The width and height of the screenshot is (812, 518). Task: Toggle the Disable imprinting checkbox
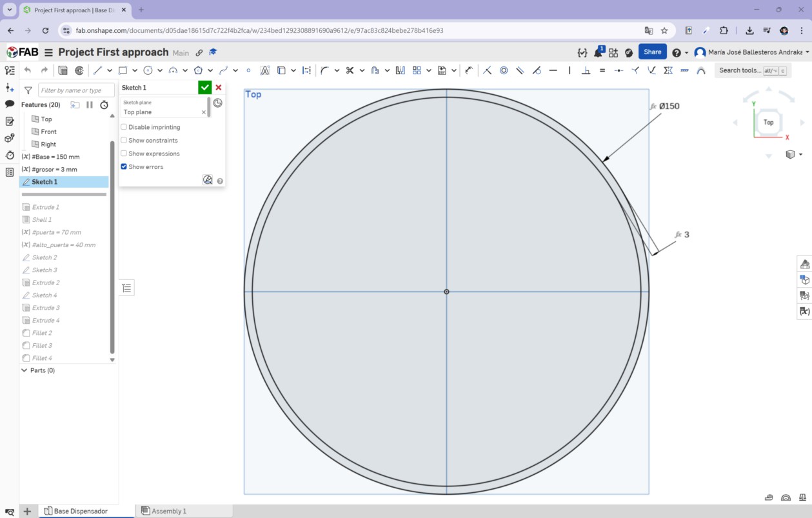click(124, 127)
